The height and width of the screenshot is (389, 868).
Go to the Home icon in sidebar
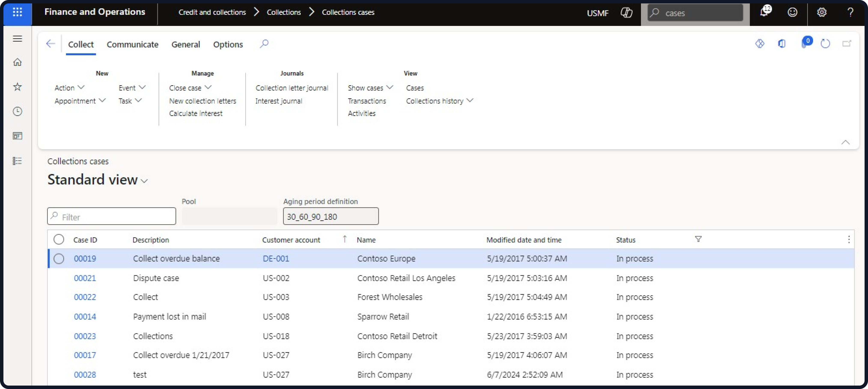click(x=17, y=62)
